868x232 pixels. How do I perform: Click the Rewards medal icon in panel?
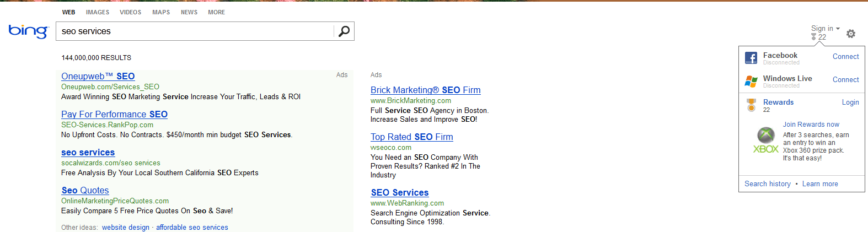[751, 105]
